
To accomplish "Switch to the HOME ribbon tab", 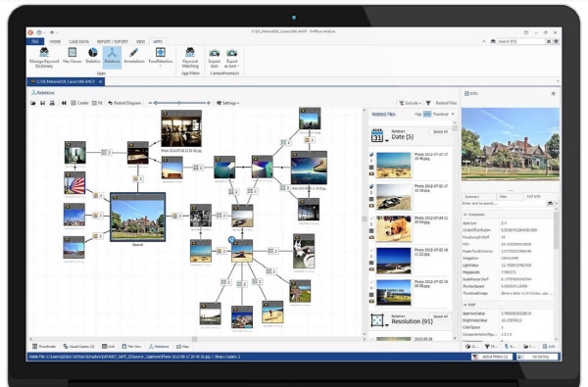I will 55,41.
